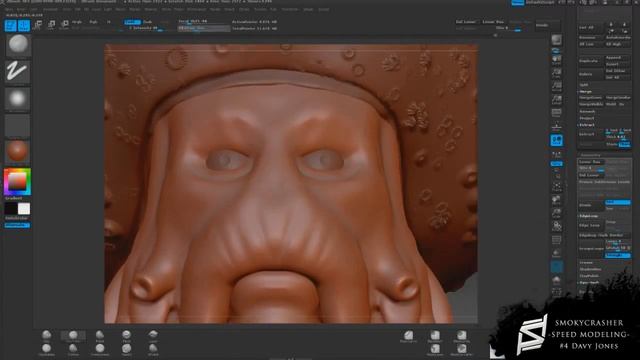Click the Zoom canvas icon
Screen dimensions: 640x360
(x=557, y=73)
